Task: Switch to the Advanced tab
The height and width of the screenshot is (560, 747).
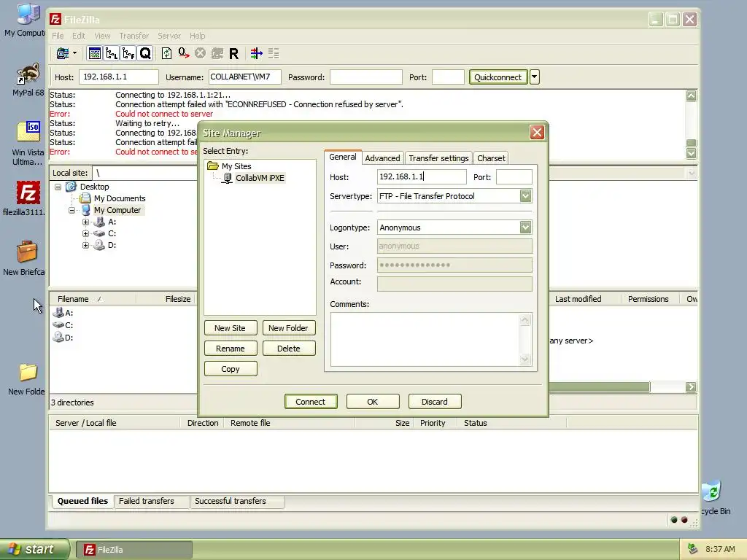Action: pos(382,158)
